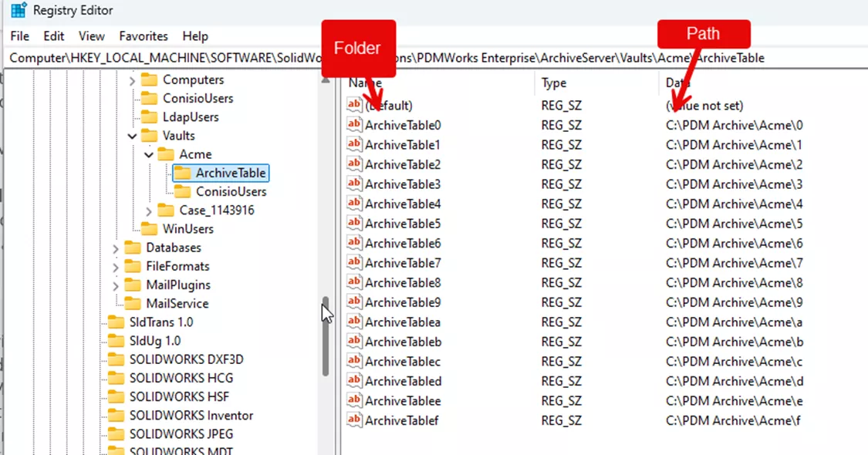Click the ab string icon beside ArchiveTablef
The width and height of the screenshot is (868, 455).
coord(353,420)
